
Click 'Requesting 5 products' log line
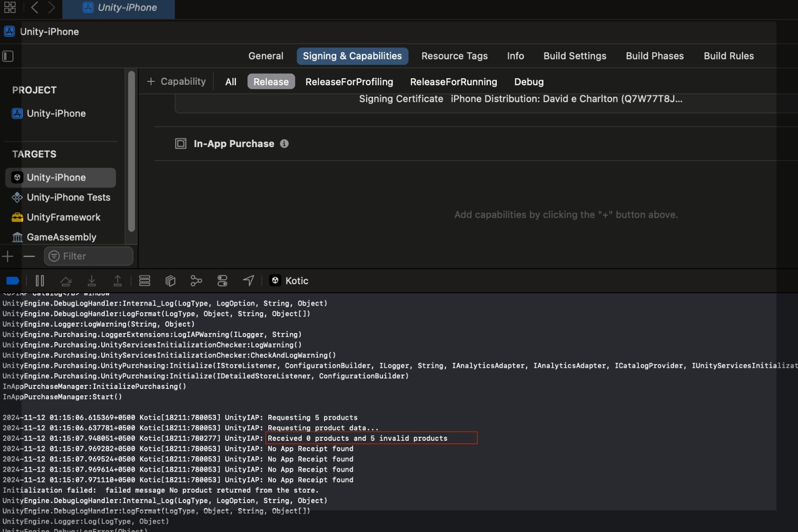click(x=313, y=417)
